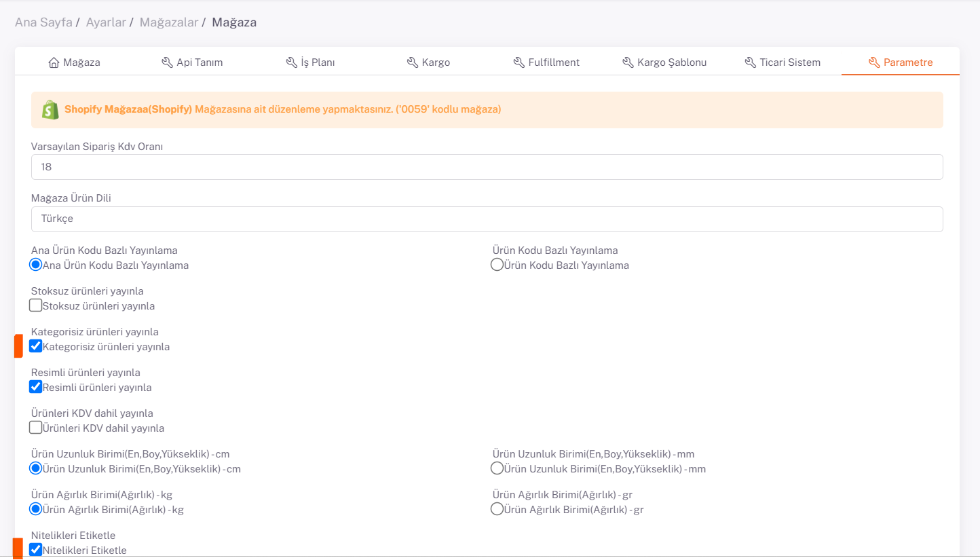This screenshot has height=560, width=980.
Task: Go to the Kargo tab
Action: coord(428,62)
